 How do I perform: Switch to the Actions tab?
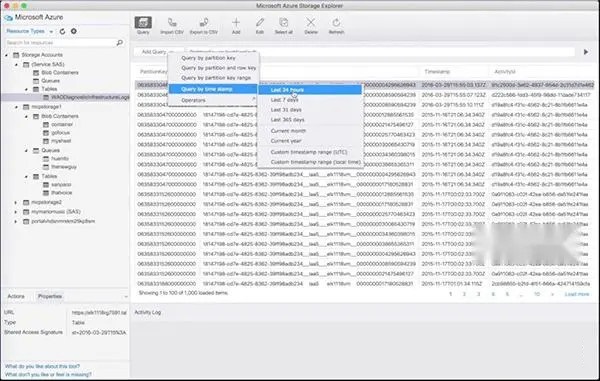pyautogui.click(x=16, y=296)
